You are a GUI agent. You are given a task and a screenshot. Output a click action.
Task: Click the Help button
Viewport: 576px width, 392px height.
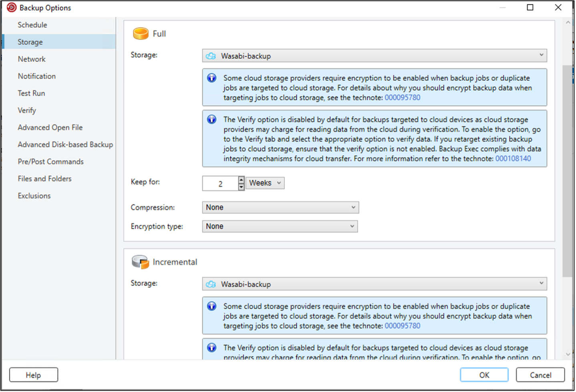(x=34, y=375)
